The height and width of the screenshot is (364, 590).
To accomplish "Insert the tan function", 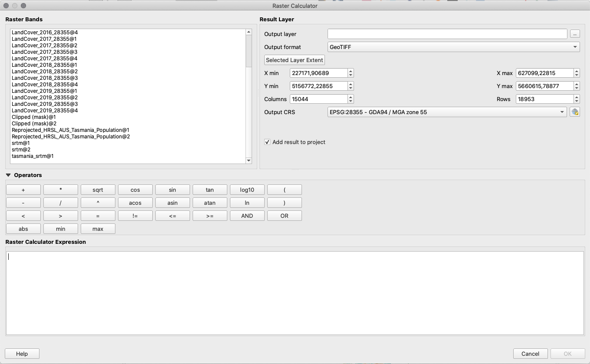I will (x=210, y=190).
